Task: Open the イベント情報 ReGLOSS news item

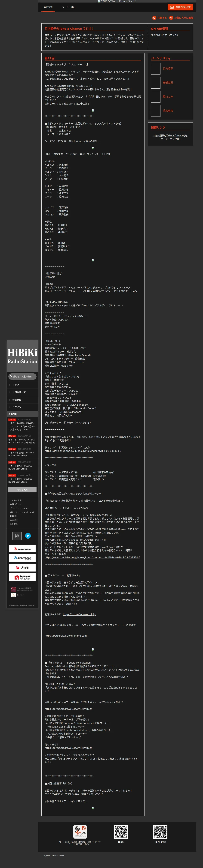Action: 22,452
